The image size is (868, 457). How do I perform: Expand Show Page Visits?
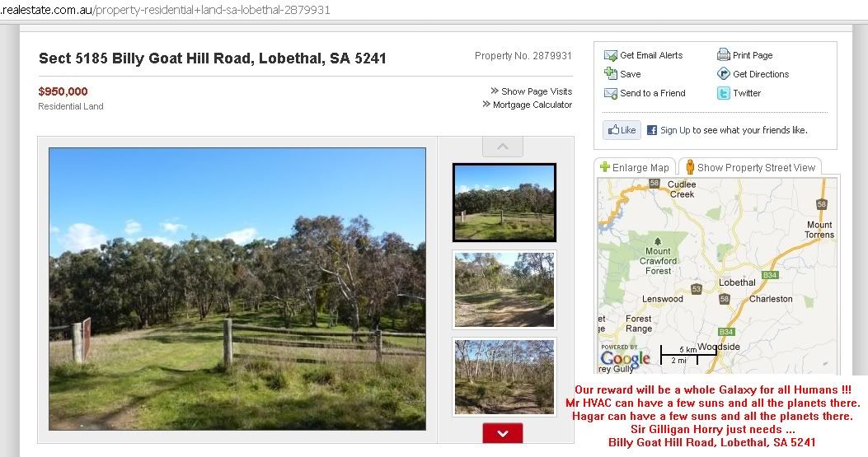532,91
